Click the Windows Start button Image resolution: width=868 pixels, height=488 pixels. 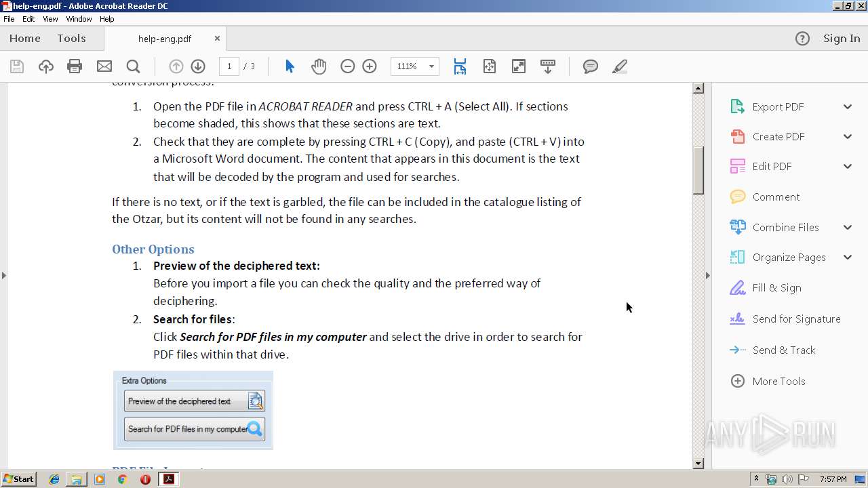[x=19, y=479]
